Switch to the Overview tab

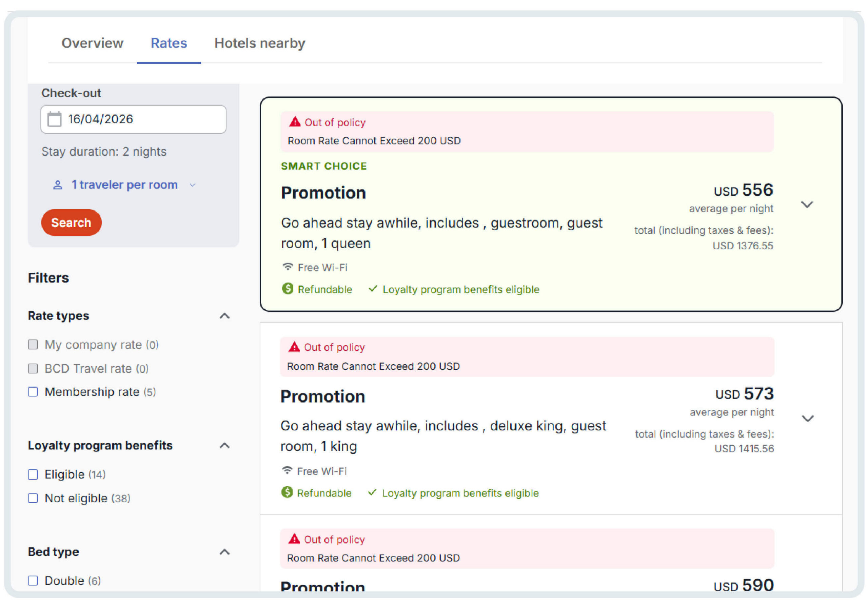92,43
